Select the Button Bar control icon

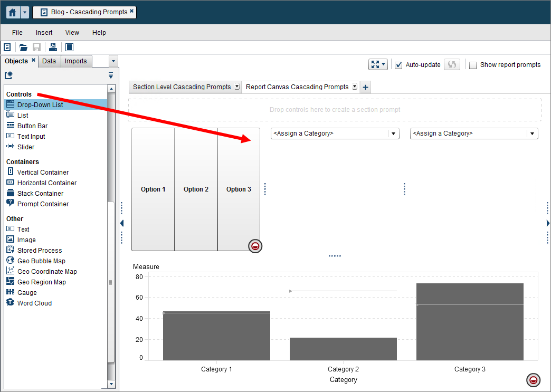point(11,126)
